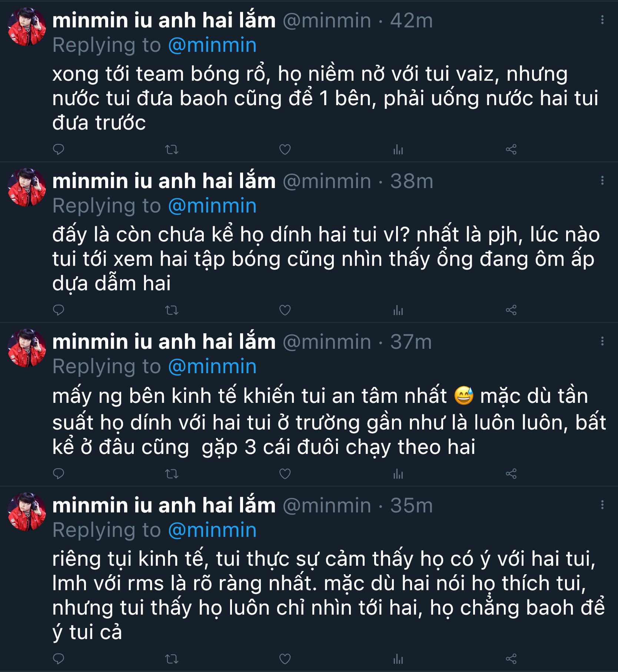Share the 42m tweet about team bóng rổ

[x=511, y=150]
